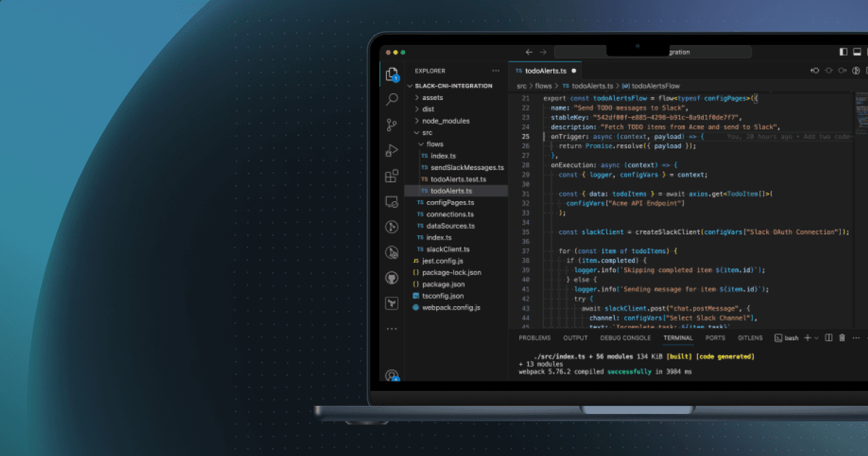This screenshot has width=868, height=456.
Task: Open jest.config.js in the explorer
Action: coord(438,261)
